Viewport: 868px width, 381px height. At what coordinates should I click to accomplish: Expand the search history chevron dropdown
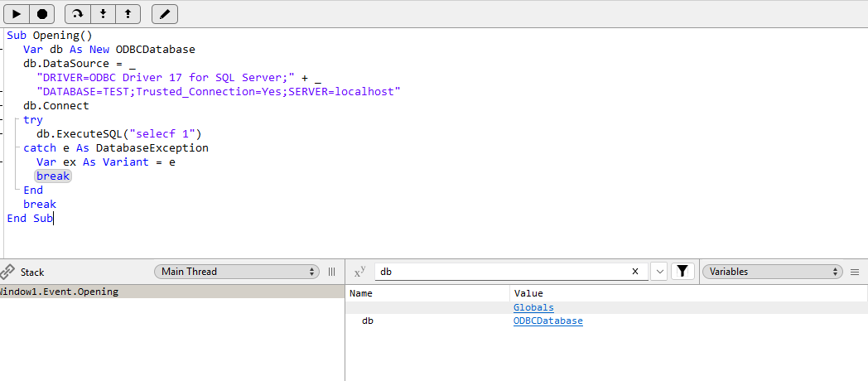pos(659,272)
